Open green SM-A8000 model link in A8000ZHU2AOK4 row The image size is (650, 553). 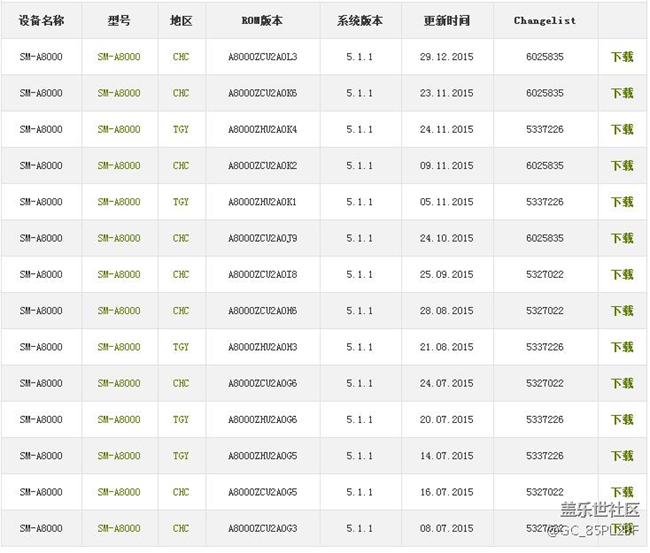click(119, 129)
